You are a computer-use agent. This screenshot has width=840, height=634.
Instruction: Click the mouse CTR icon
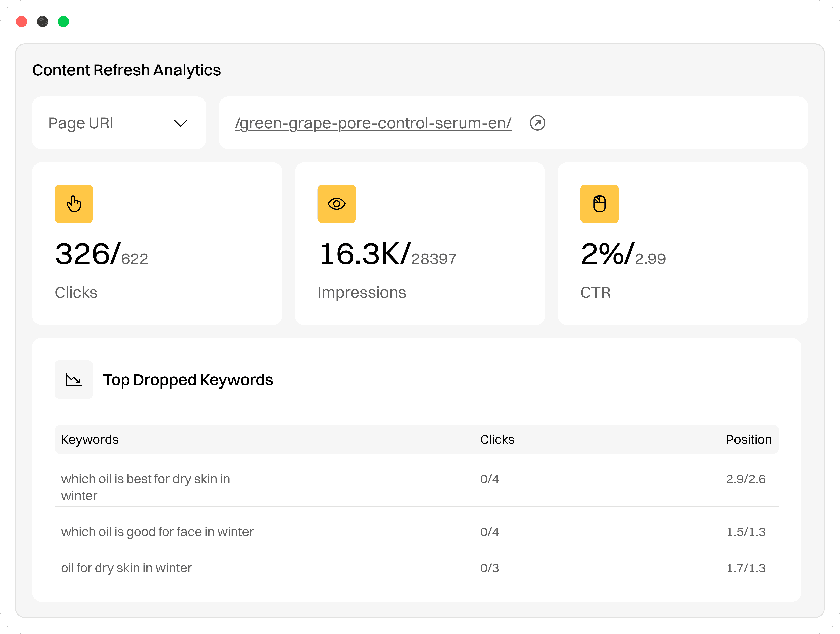(x=599, y=204)
